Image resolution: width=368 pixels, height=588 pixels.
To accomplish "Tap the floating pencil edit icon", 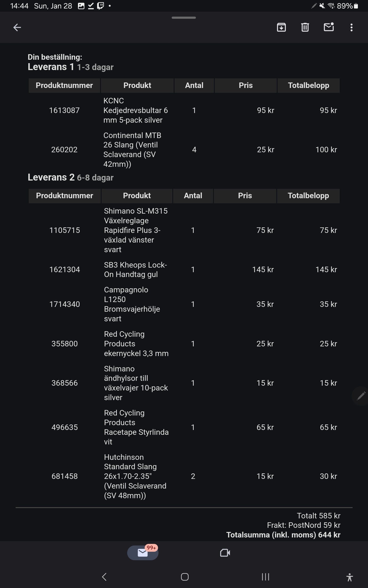I will coord(361,396).
